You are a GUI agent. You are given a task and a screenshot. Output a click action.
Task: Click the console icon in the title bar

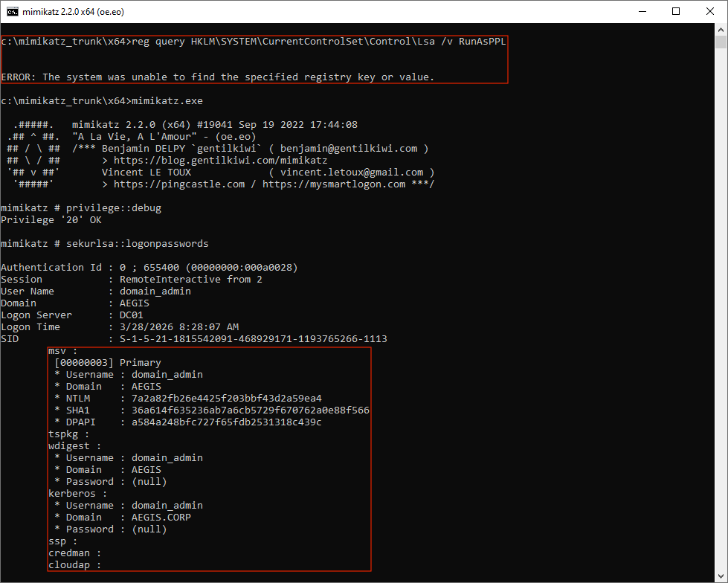coord(13,12)
